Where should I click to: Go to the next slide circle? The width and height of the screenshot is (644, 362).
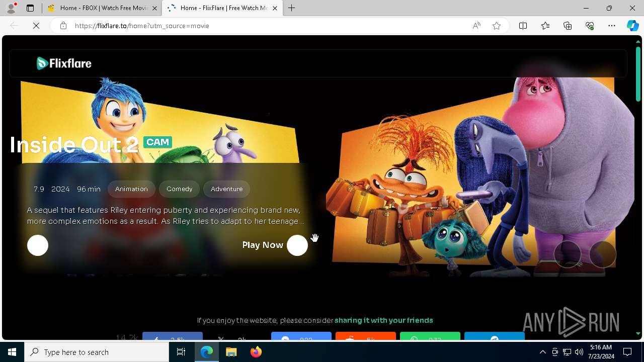coord(603,254)
